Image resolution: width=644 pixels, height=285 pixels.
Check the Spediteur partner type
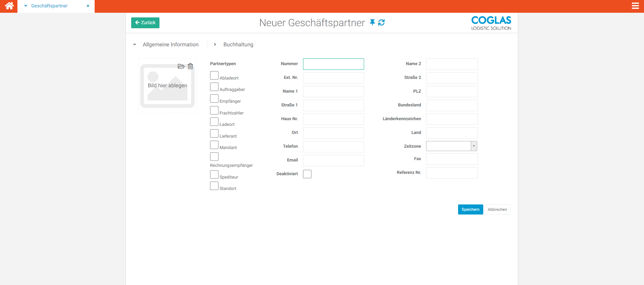214,175
